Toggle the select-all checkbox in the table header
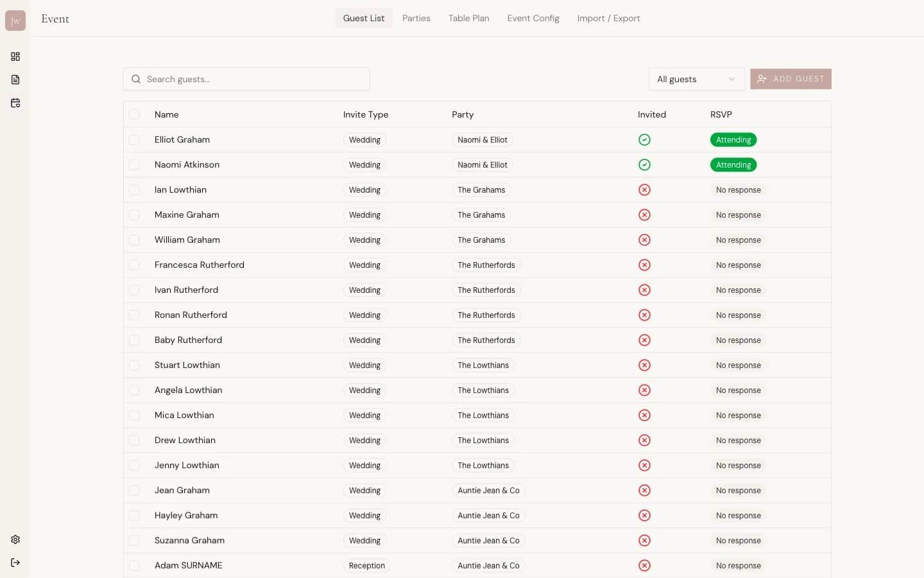Viewport: 924px width, 578px height. click(x=134, y=114)
